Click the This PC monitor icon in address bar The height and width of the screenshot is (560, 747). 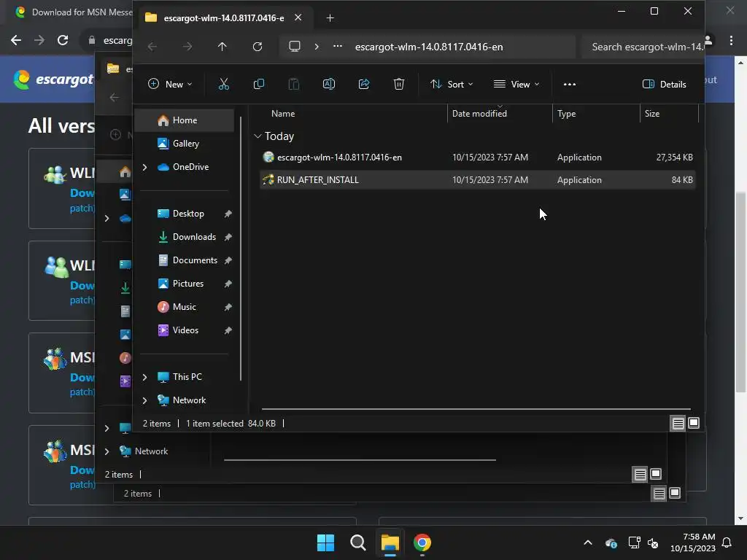295,47
